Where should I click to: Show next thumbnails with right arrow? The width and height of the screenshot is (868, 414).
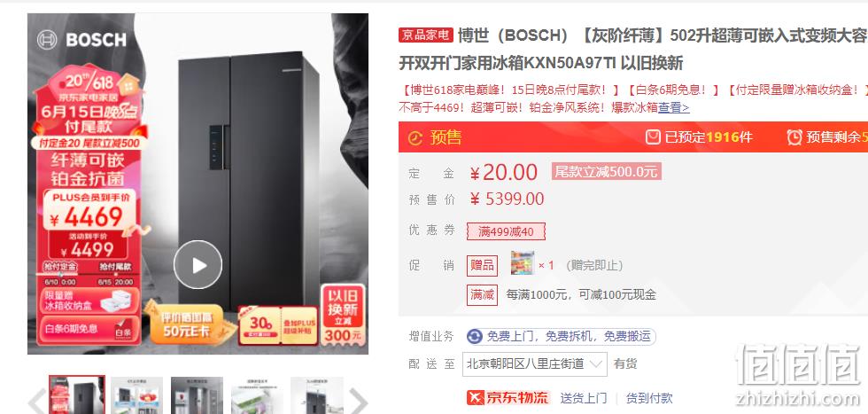358,400
